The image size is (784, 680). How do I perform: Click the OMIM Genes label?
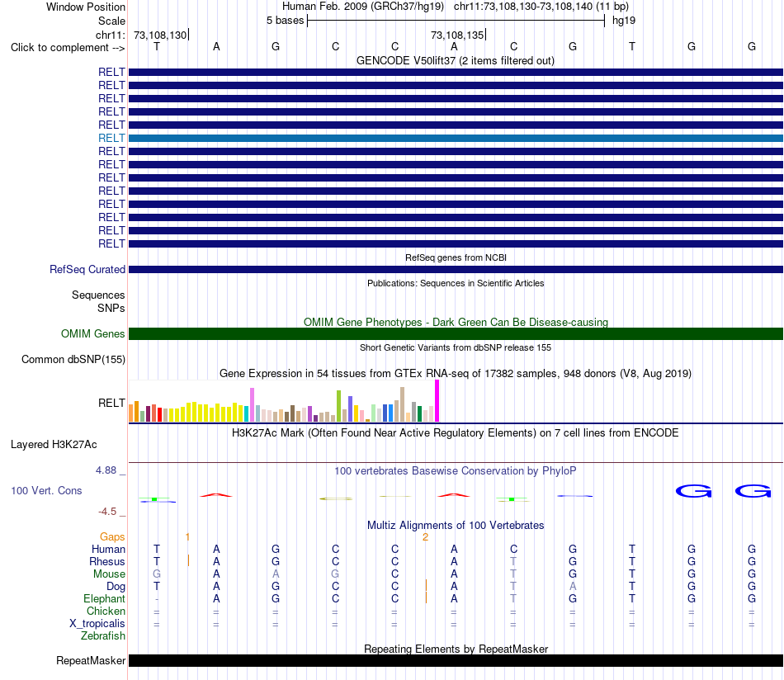92,333
